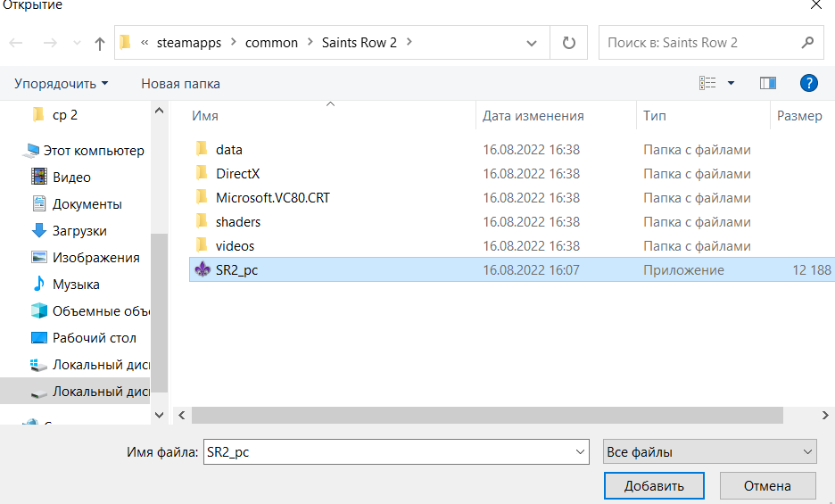835x504 pixels.
Task: Open the Упорядочить menu
Action: point(62,84)
